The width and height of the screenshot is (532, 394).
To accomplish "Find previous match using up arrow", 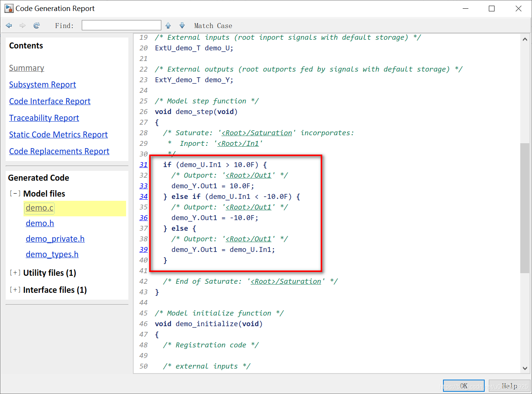I will click(168, 25).
